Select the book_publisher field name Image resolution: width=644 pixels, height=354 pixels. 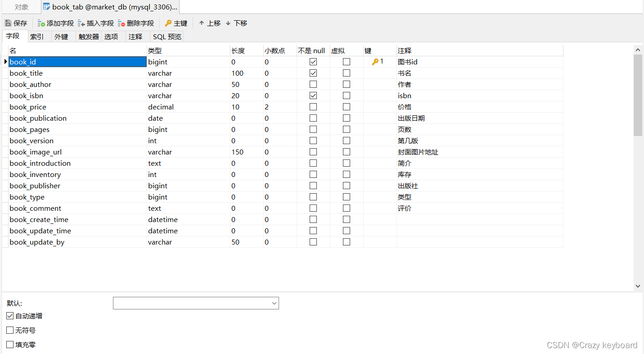tap(35, 186)
